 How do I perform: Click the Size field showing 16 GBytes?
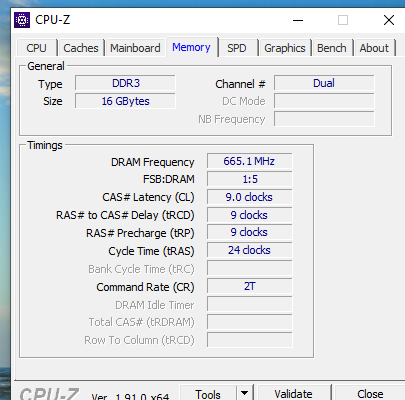(125, 101)
